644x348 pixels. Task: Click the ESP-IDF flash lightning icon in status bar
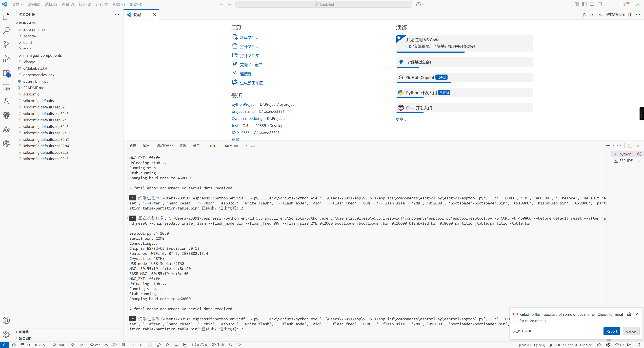click(x=141, y=344)
